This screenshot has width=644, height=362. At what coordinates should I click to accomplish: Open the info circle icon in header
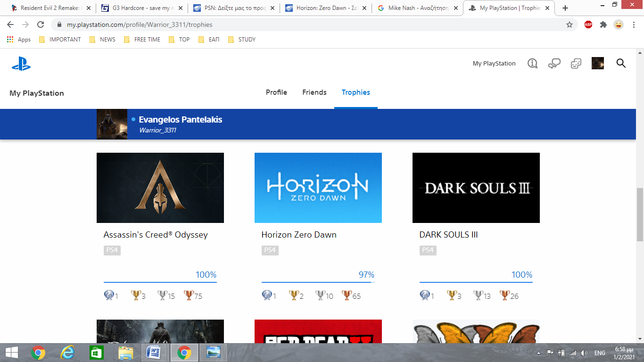(533, 63)
